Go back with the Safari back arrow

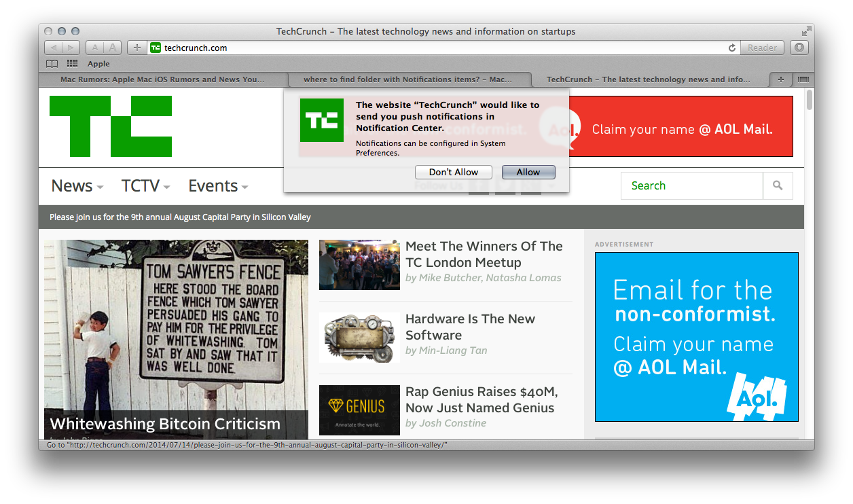coord(54,48)
